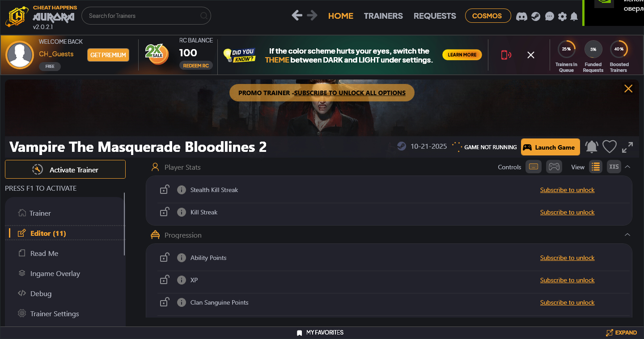Click the Launch Game button
The width and height of the screenshot is (644, 339).
(551, 147)
